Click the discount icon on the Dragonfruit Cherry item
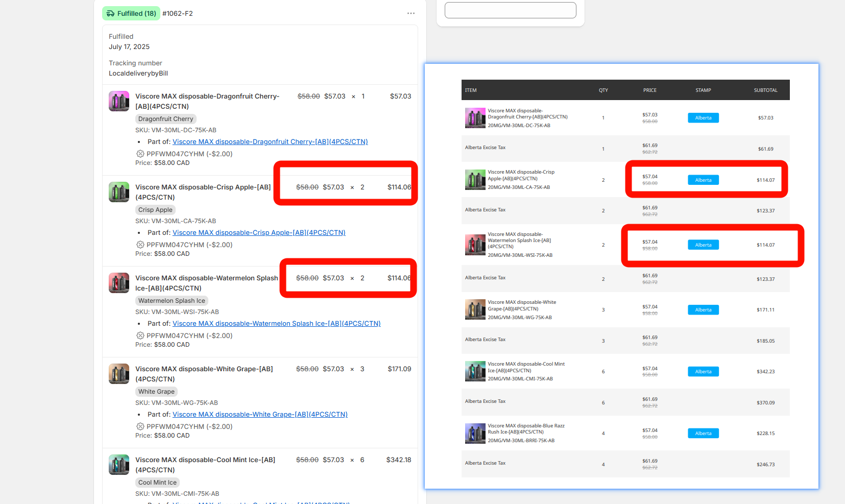The height and width of the screenshot is (504, 845). 140,154
